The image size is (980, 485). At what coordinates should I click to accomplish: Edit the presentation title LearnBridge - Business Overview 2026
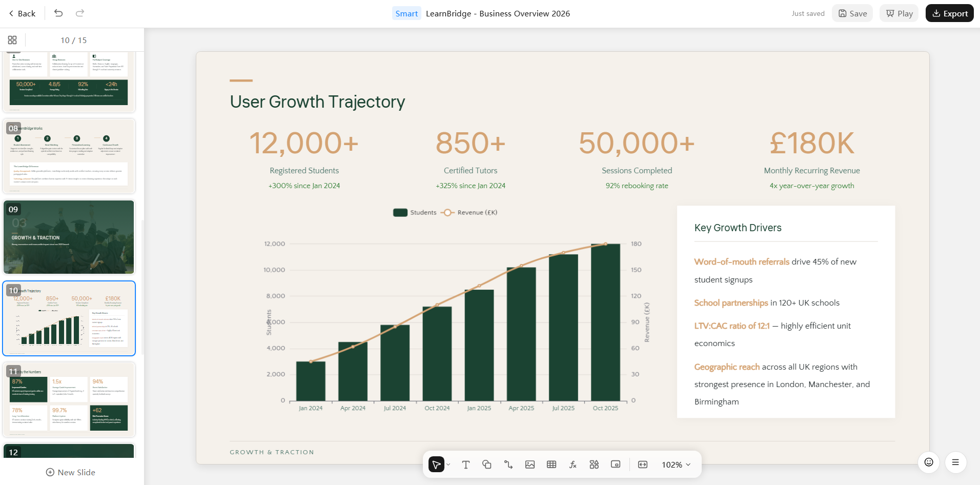pos(498,13)
